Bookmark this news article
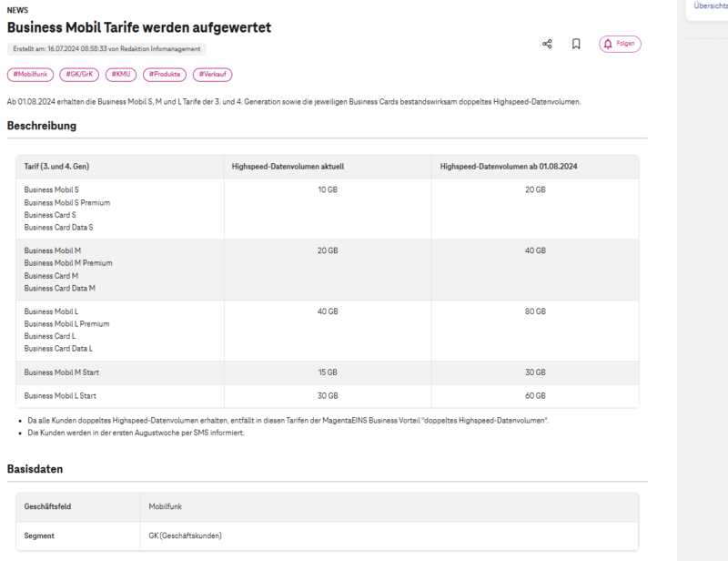Image resolution: width=728 pixels, height=561 pixels. 576,44
